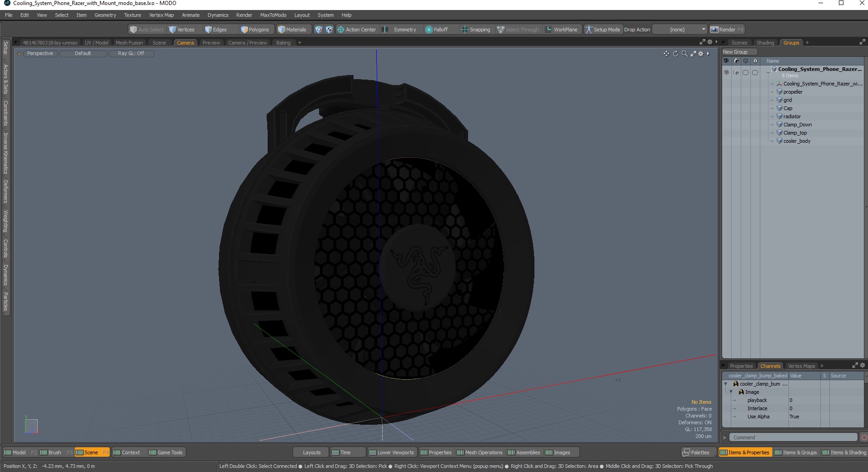Collapse the Cooling_System_Phone_Razer group tree
Image resolution: width=868 pixels, height=472 pixels.
(768, 71)
